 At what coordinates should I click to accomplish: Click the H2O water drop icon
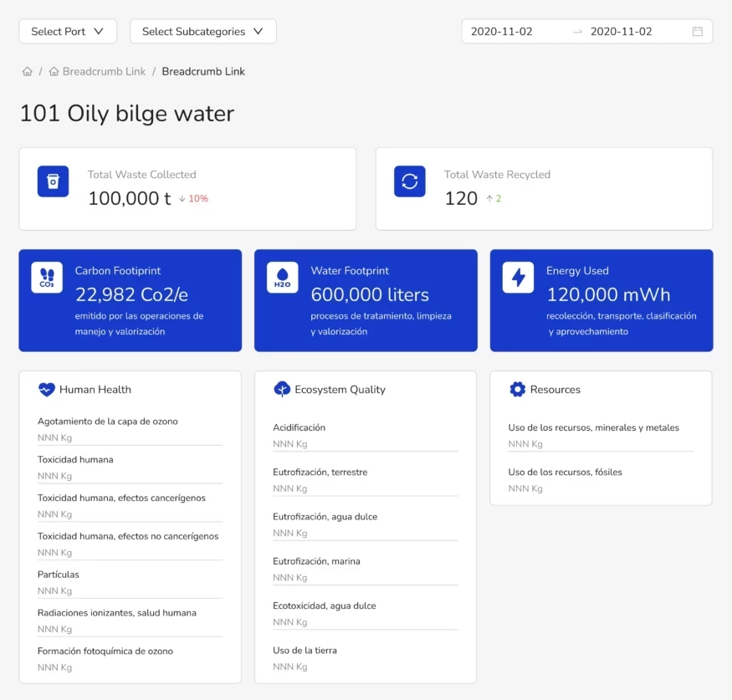[282, 278]
